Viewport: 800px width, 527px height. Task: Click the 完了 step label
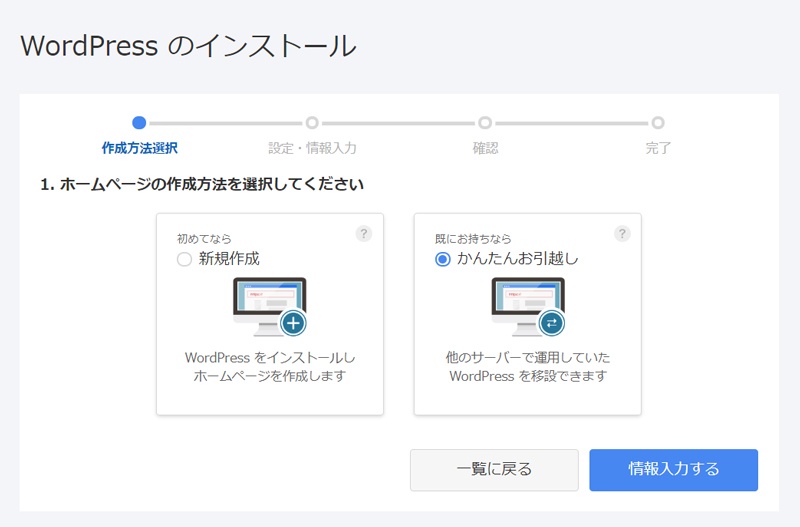(x=658, y=148)
